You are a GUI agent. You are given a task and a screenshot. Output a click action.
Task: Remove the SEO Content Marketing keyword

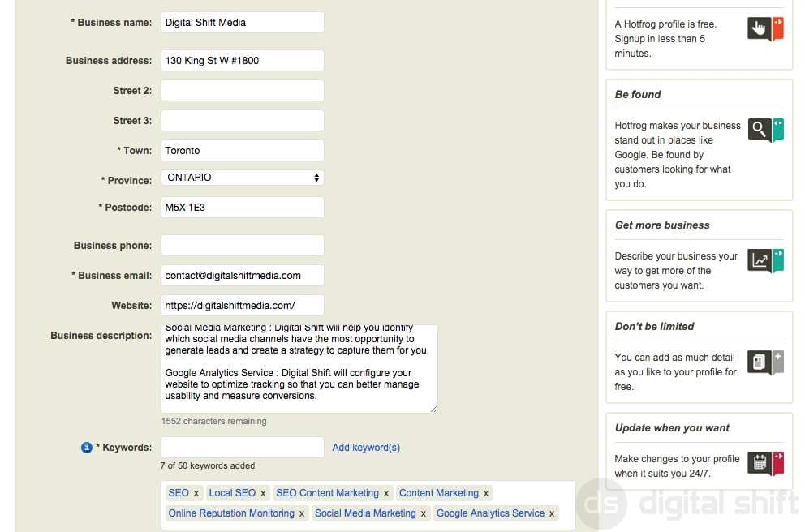click(x=386, y=494)
